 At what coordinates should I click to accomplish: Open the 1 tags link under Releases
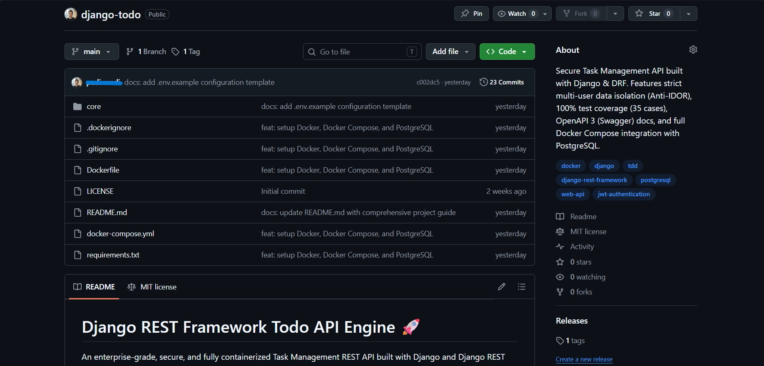(x=571, y=341)
